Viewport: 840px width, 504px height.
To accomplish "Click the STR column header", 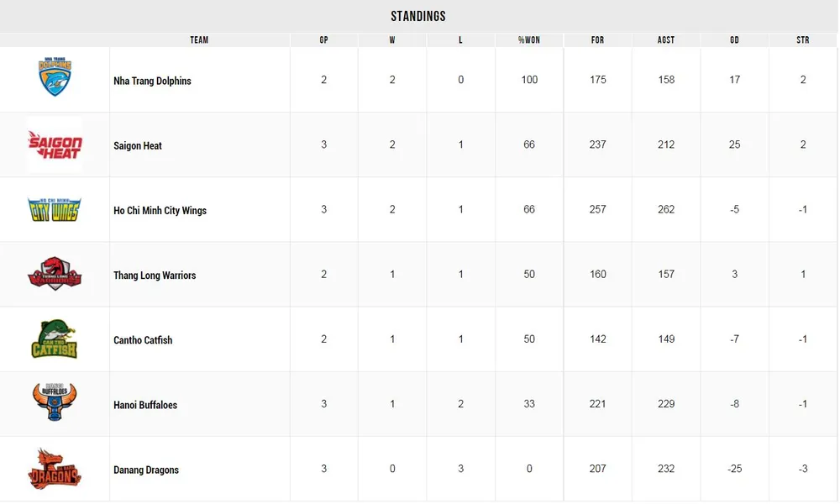I will pos(803,40).
